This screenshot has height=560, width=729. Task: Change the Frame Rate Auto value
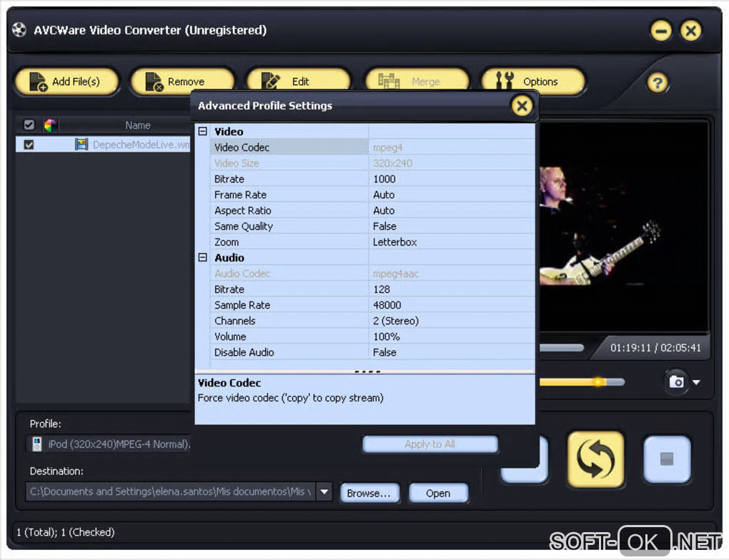click(452, 195)
